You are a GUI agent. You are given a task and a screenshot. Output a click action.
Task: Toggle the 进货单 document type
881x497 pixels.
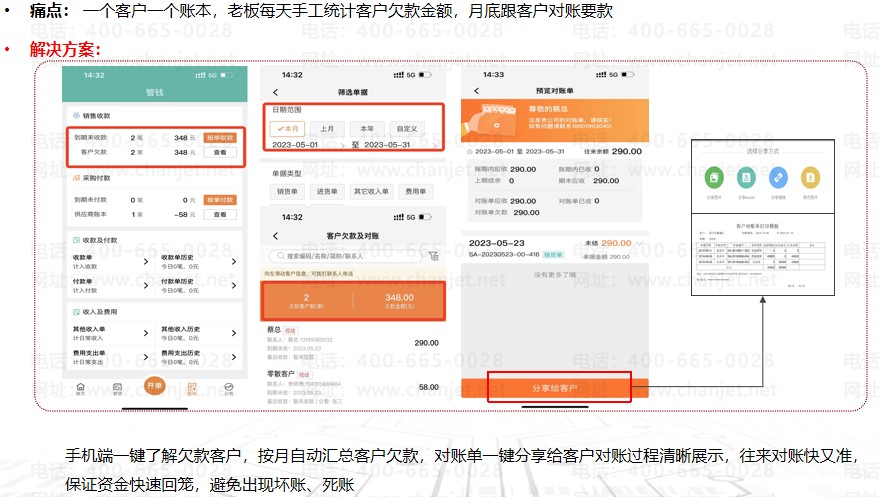coord(327,191)
